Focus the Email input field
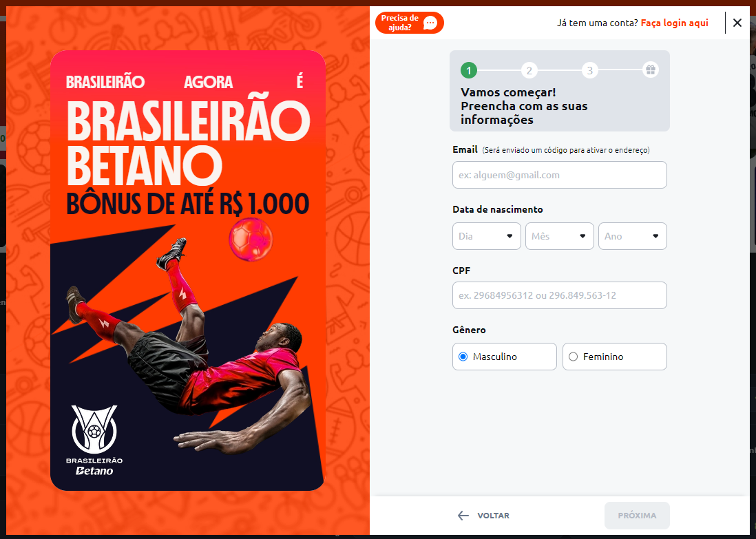756x539 pixels. [559, 175]
